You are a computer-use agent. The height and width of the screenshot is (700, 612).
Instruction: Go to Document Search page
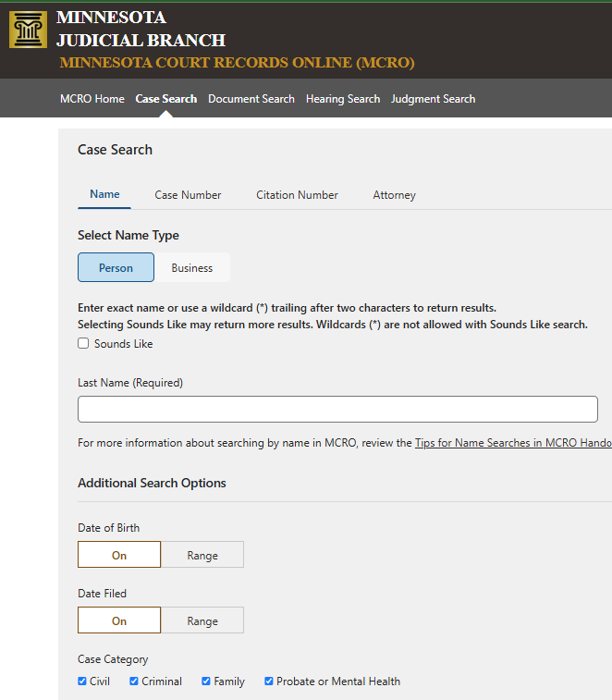click(x=251, y=99)
